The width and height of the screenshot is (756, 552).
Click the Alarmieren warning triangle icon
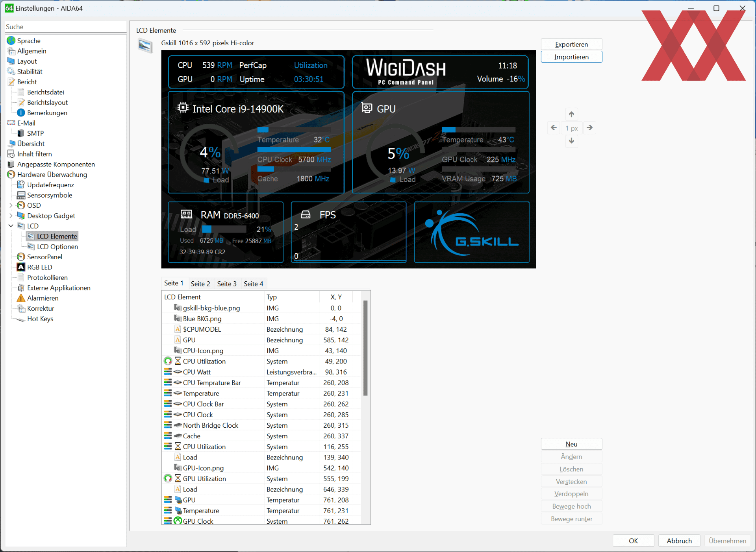click(21, 298)
